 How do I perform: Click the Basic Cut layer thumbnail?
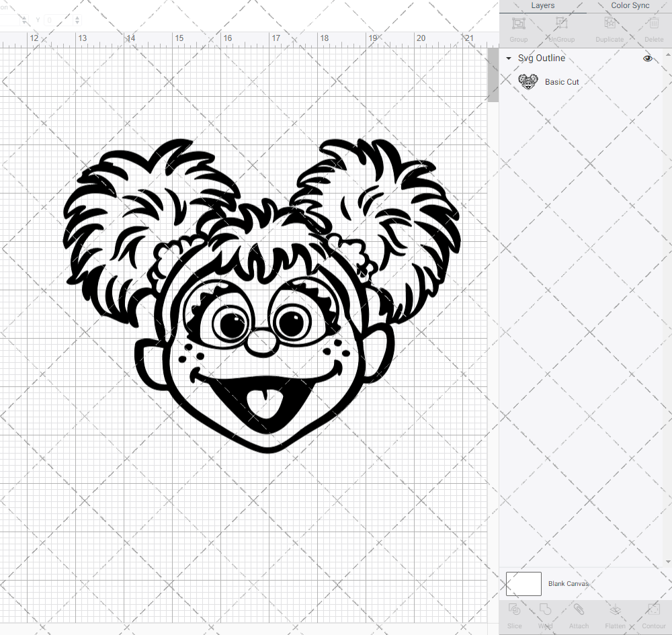tap(529, 81)
